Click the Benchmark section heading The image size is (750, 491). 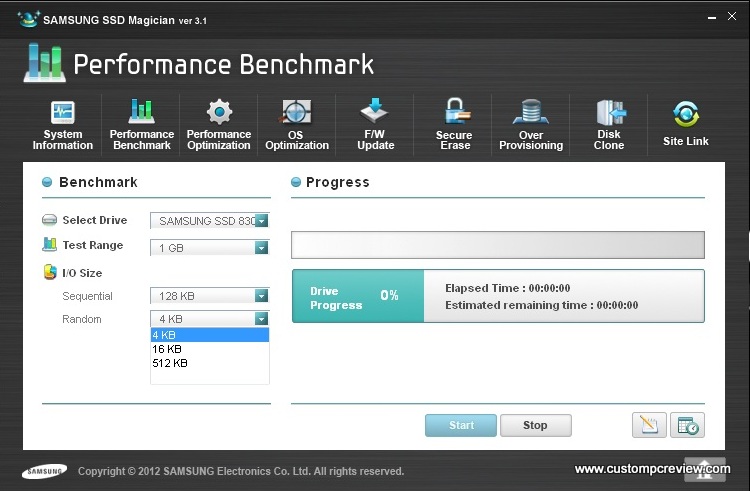tap(98, 182)
